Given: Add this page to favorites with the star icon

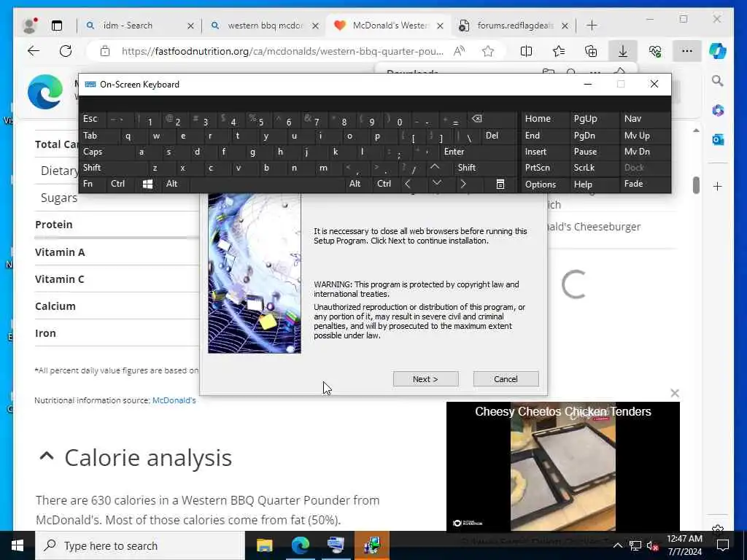Looking at the screenshot, I should tap(488, 51).
